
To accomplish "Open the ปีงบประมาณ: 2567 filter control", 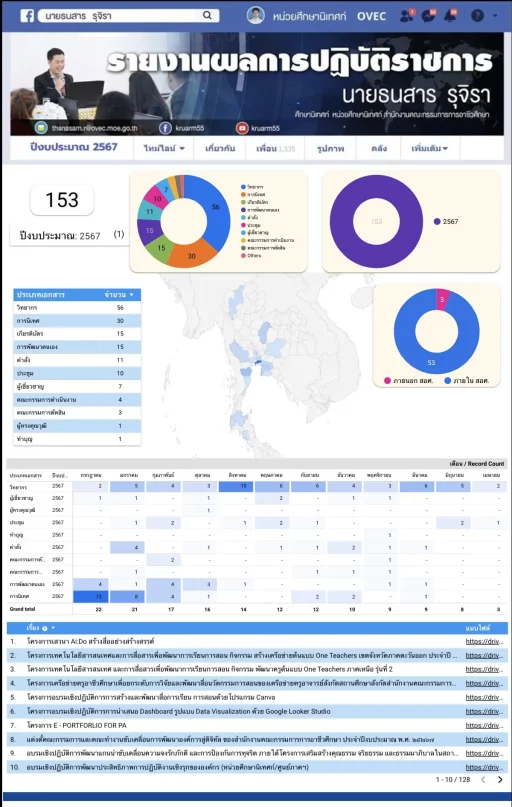I will (x=69, y=235).
